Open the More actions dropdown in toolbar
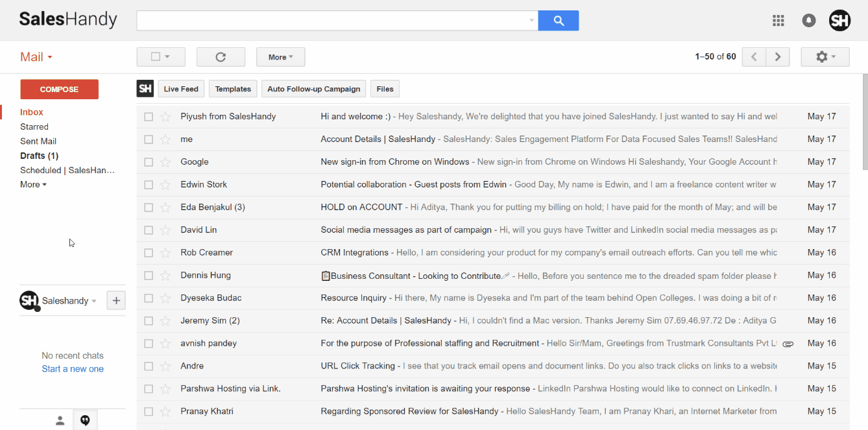 (281, 57)
